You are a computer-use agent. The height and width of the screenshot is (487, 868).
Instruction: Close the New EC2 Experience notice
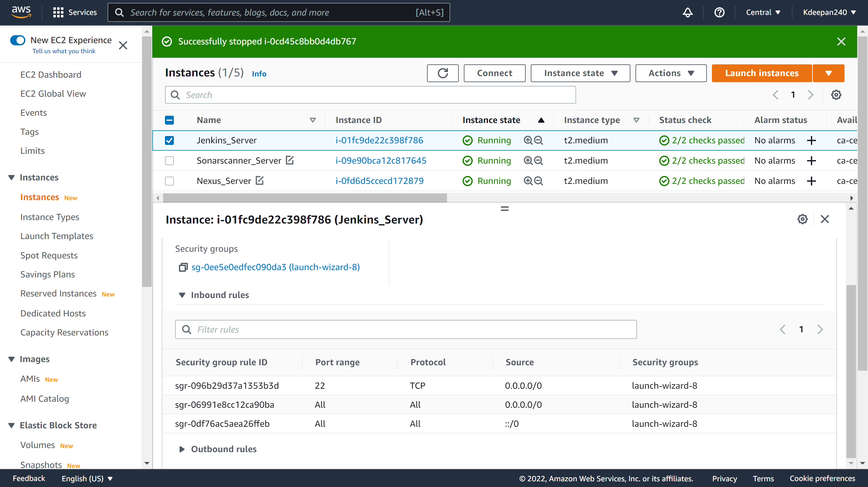(x=123, y=45)
